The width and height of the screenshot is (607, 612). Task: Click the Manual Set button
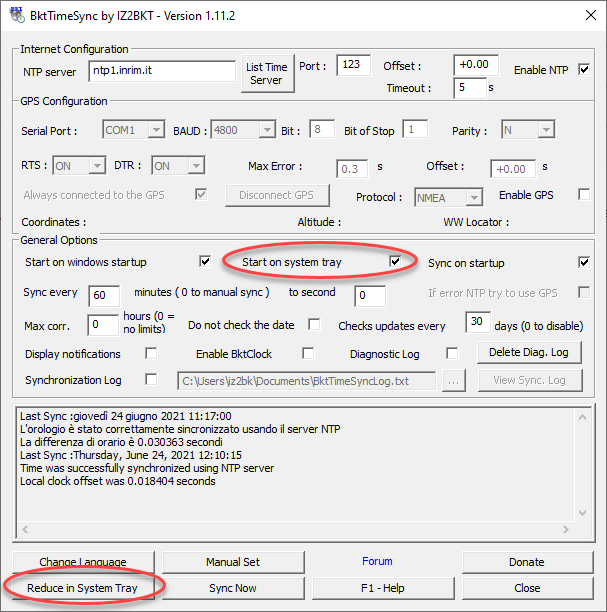(x=233, y=562)
